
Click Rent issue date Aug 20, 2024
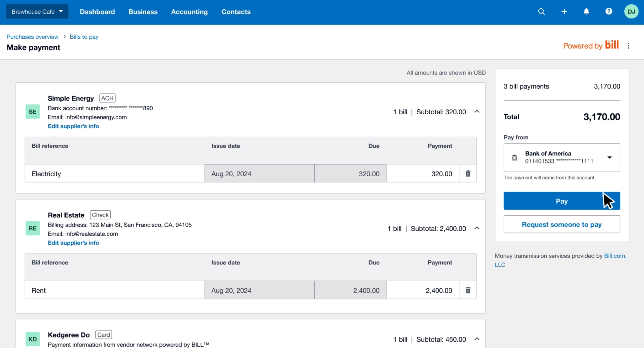tap(259, 290)
